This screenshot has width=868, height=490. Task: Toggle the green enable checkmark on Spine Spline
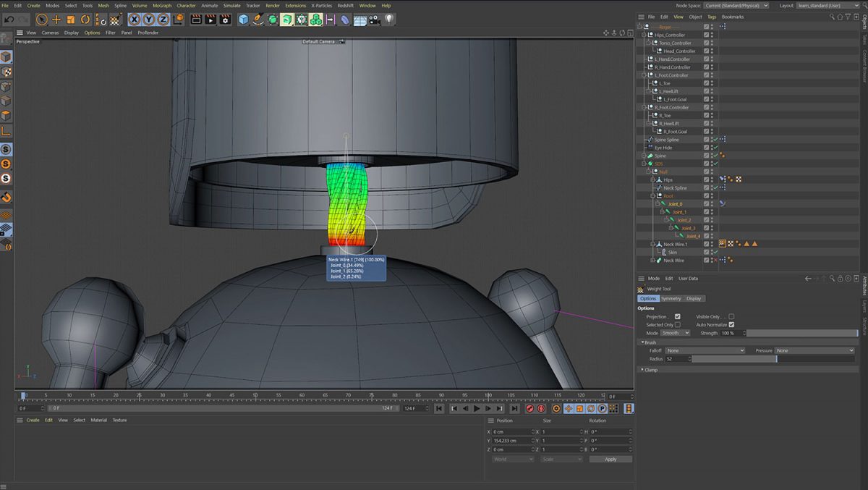click(x=715, y=139)
